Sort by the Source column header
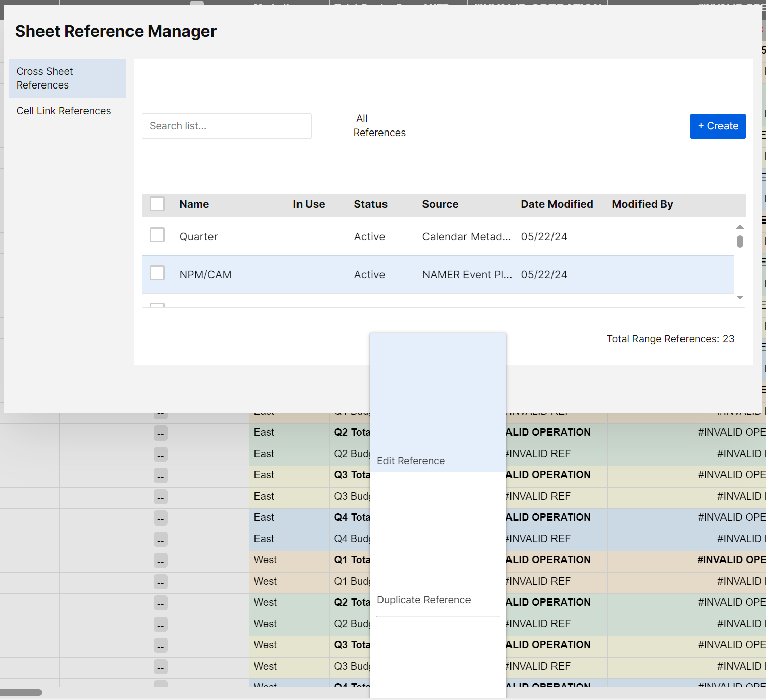The height and width of the screenshot is (700, 766). click(440, 204)
